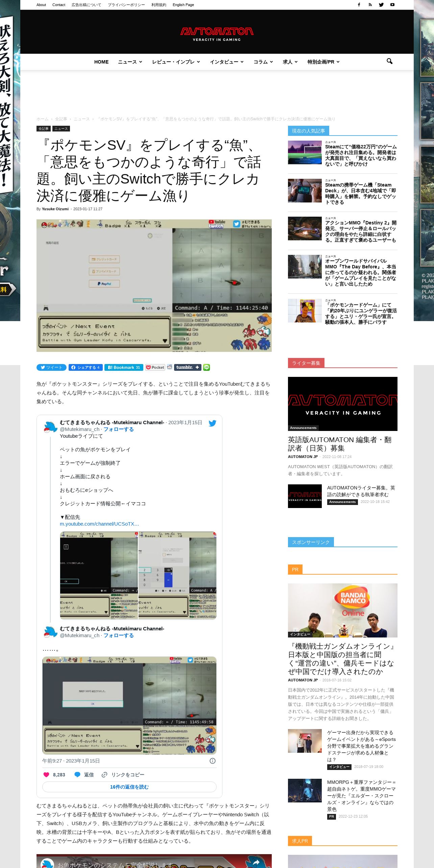
Task: Click the AUTOMATON header logo
Action: [217, 34]
